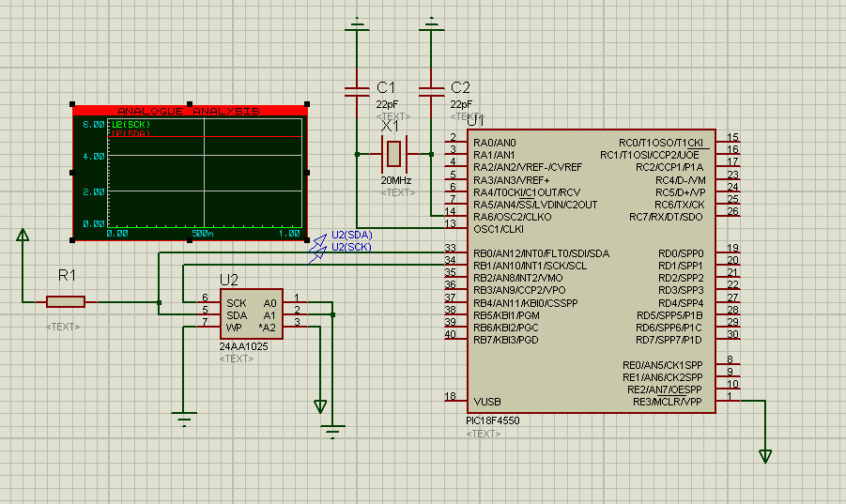
Task: Click the C2 capacitor symbol
Action: (x=431, y=92)
